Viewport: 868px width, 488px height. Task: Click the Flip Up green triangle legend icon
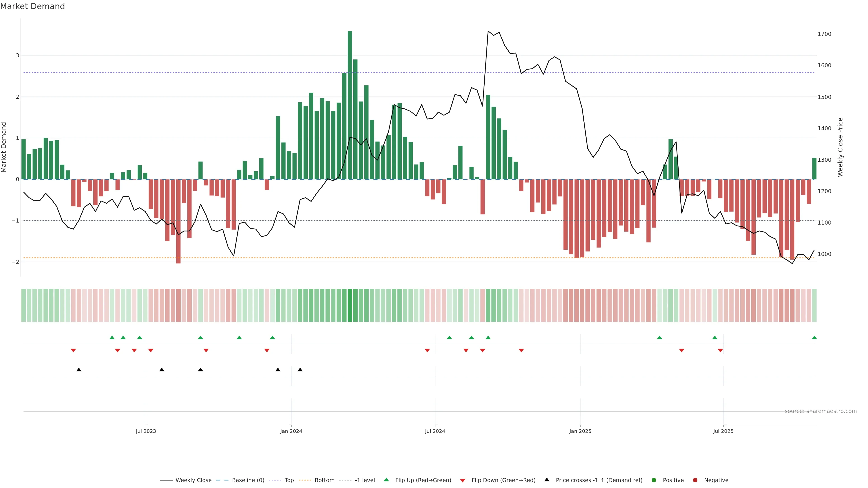(x=386, y=480)
